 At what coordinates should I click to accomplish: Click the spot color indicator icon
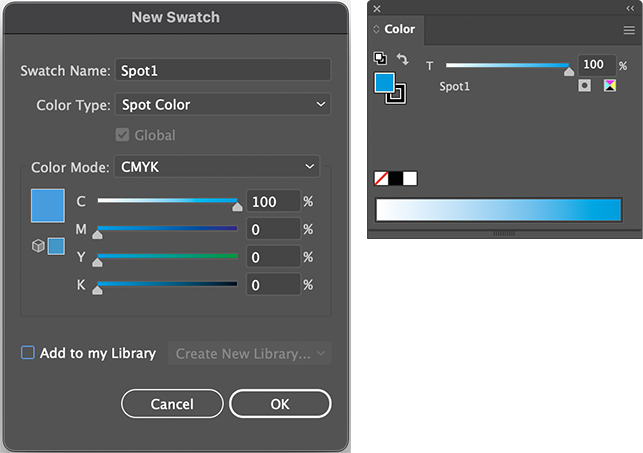tap(585, 87)
